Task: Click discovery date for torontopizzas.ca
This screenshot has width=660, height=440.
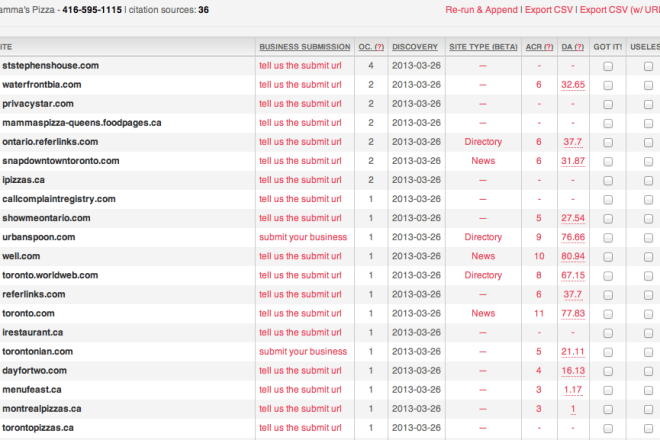Action: point(416,428)
